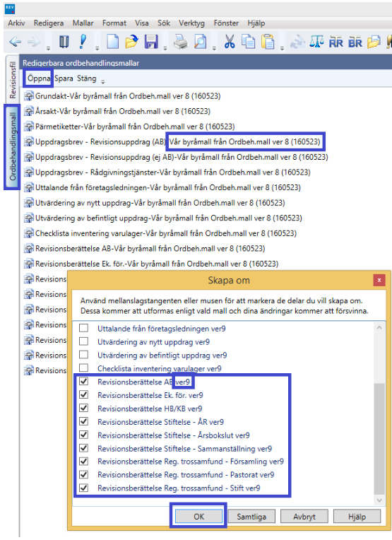Image resolution: width=392 pixels, height=540 pixels.
Task: Check Utvärdering av befintligt uppdrag ver9 box
Action: click(83, 354)
